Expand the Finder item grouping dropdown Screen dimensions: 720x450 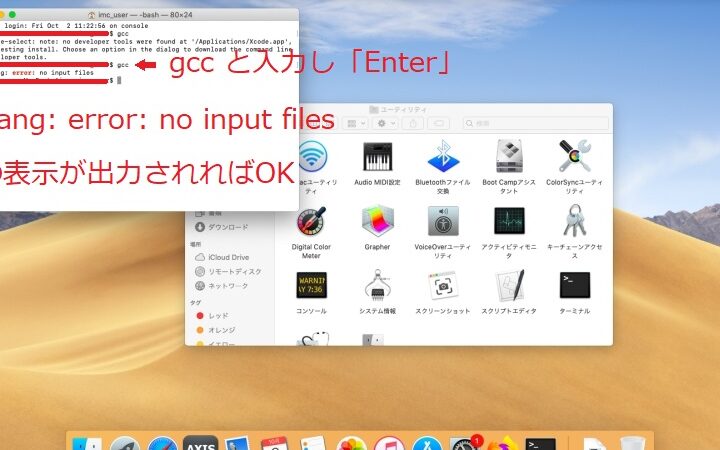356,123
